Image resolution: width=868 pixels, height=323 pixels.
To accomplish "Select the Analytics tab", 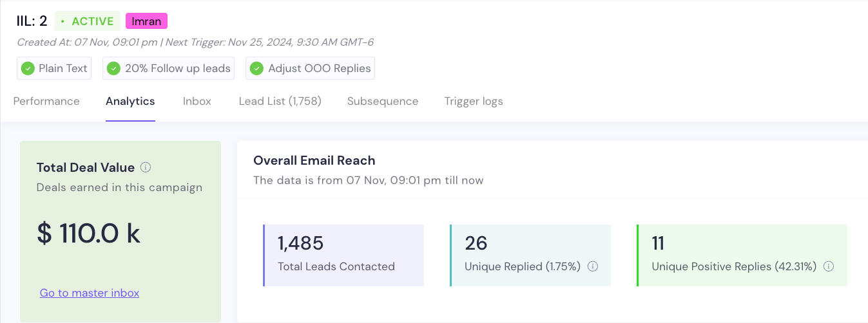I will (x=130, y=101).
